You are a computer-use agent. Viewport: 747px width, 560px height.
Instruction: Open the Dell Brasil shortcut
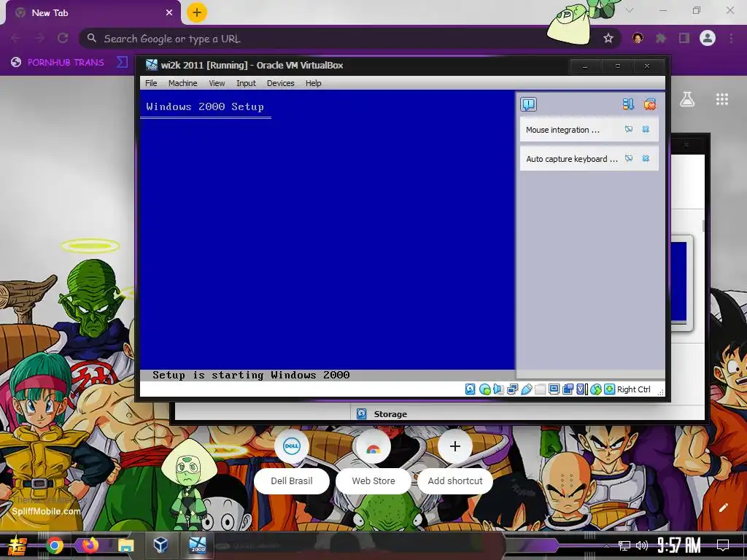tap(292, 463)
